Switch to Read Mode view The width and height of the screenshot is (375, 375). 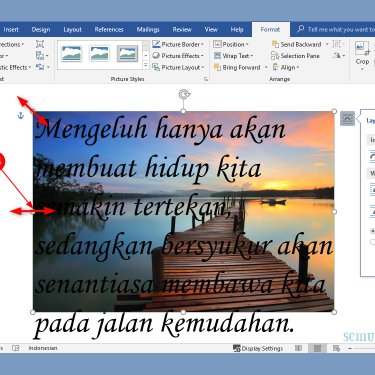pos(299,348)
